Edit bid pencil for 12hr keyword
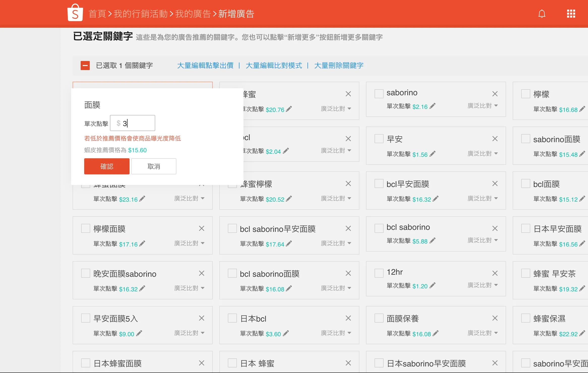The width and height of the screenshot is (588, 373). 432,286
